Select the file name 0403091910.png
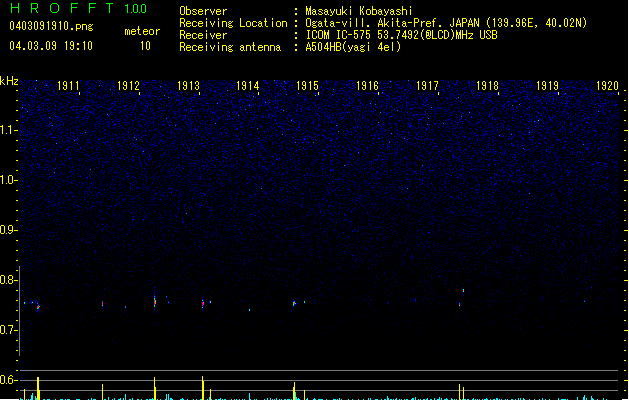This screenshot has height=400, width=629. coord(51,26)
